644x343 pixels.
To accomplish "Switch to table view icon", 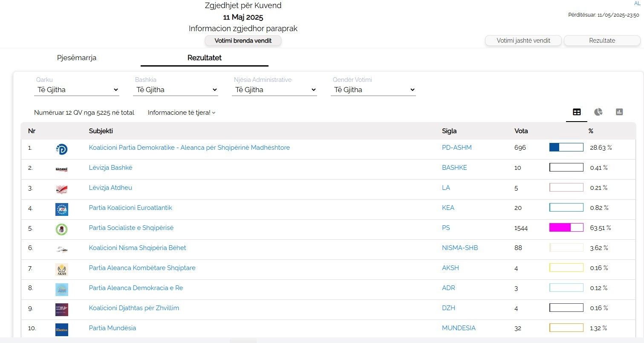I will pos(576,112).
